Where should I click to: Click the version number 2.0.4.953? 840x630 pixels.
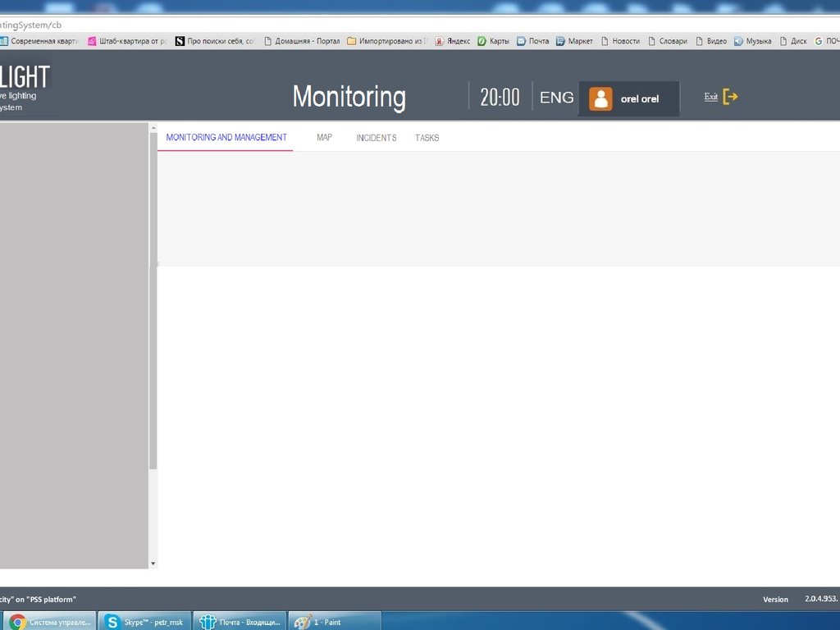point(822,599)
